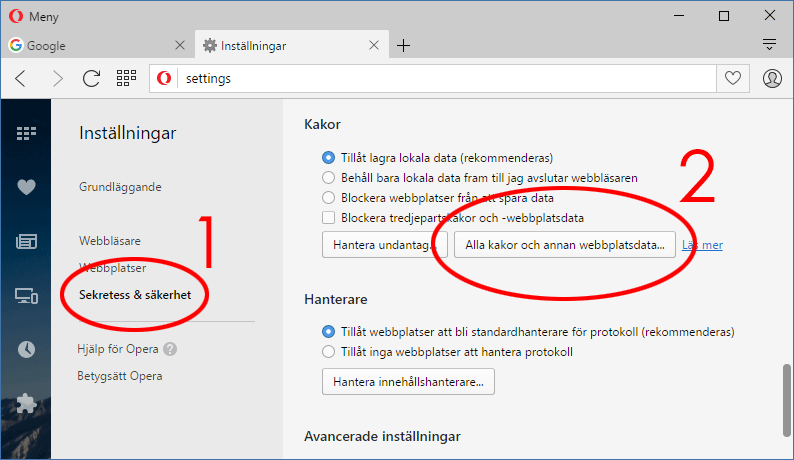The width and height of the screenshot is (794, 460).
Task: Click the Speed Dial grid toolbar icon
Action: pyautogui.click(x=126, y=78)
